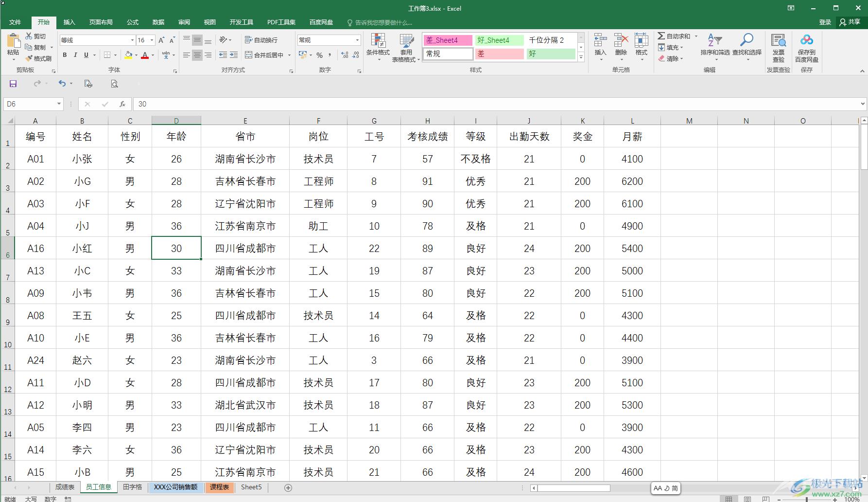Expand the formula bar
The image size is (868, 502).
(863, 104)
